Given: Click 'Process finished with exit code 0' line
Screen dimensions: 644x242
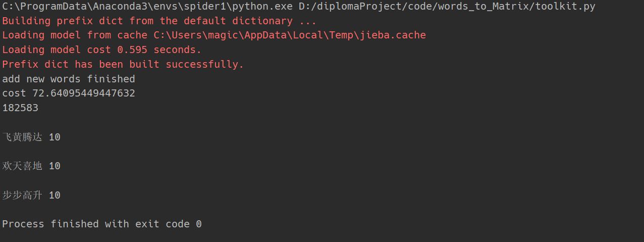Looking at the screenshot, I should 102,224.
